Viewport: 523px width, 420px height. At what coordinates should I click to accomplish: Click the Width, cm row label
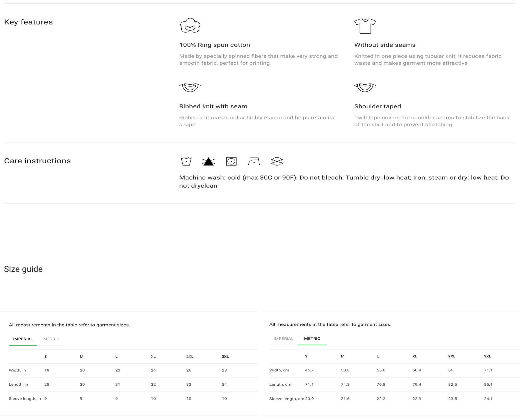(279, 370)
